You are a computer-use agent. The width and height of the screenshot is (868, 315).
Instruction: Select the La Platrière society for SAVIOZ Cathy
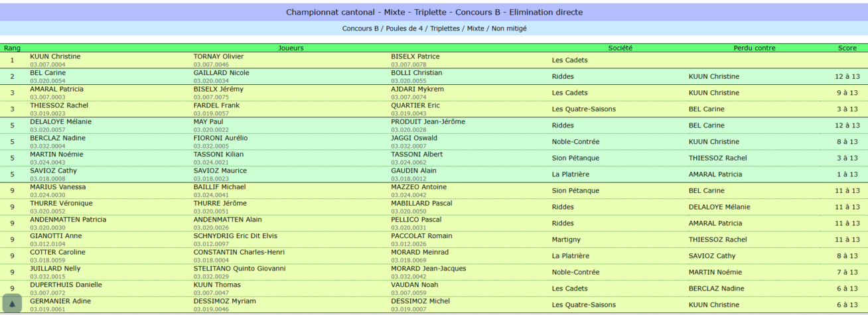[x=571, y=174]
